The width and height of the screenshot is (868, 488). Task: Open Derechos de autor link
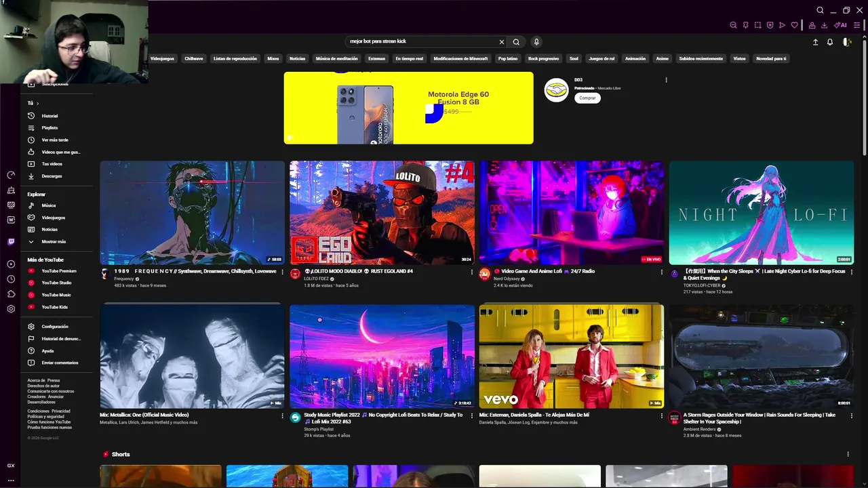[42, 386]
